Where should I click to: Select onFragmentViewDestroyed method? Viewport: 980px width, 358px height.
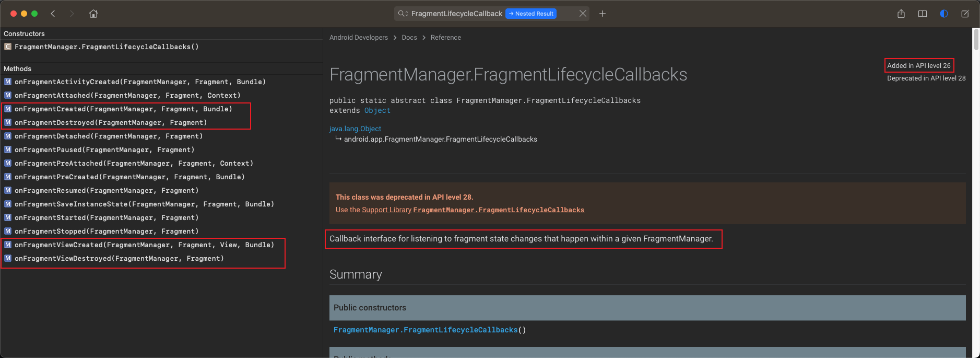pyautogui.click(x=161, y=259)
